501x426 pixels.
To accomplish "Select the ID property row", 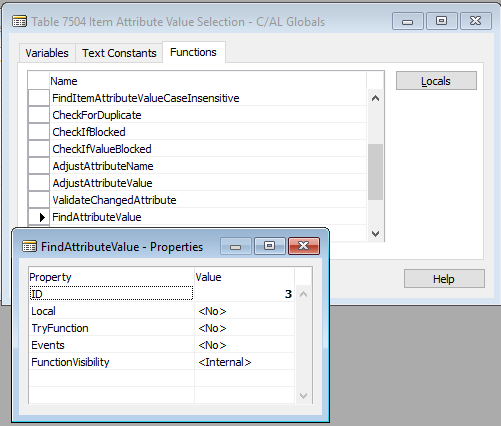I will 161,294.
